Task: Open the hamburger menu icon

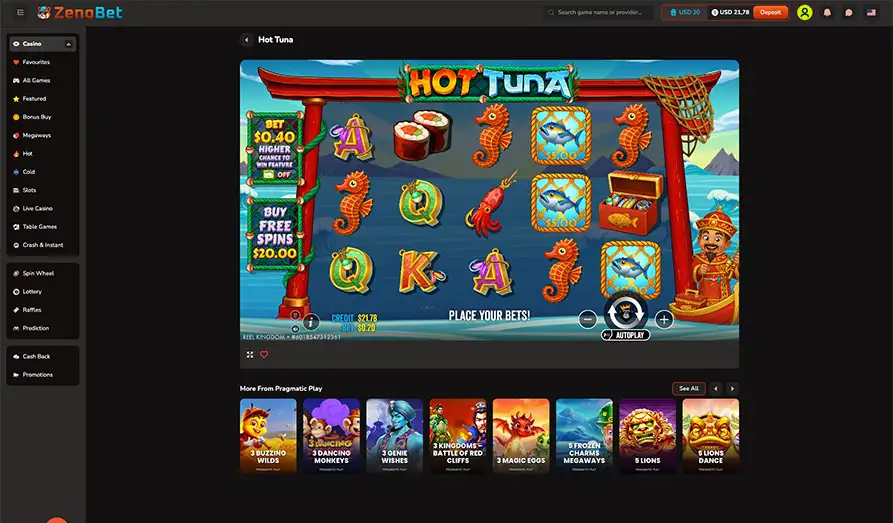Action: [x=21, y=12]
